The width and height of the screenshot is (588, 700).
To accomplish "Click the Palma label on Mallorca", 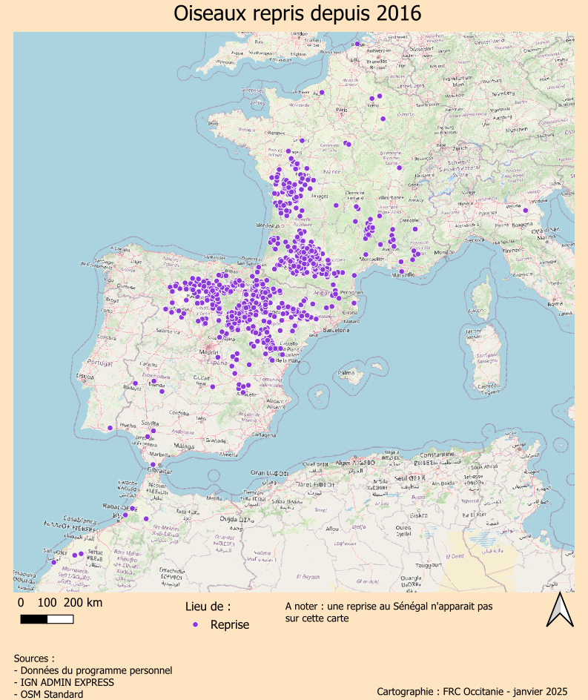I will [345, 373].
